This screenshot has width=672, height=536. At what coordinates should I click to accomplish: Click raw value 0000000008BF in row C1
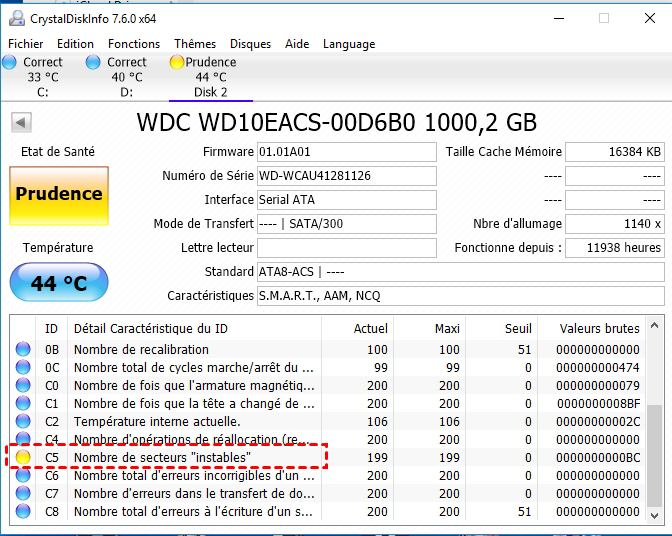(x=599, y=404)
